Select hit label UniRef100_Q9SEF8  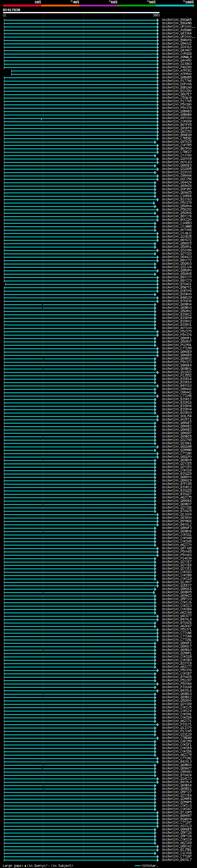(x=177, y=128)
